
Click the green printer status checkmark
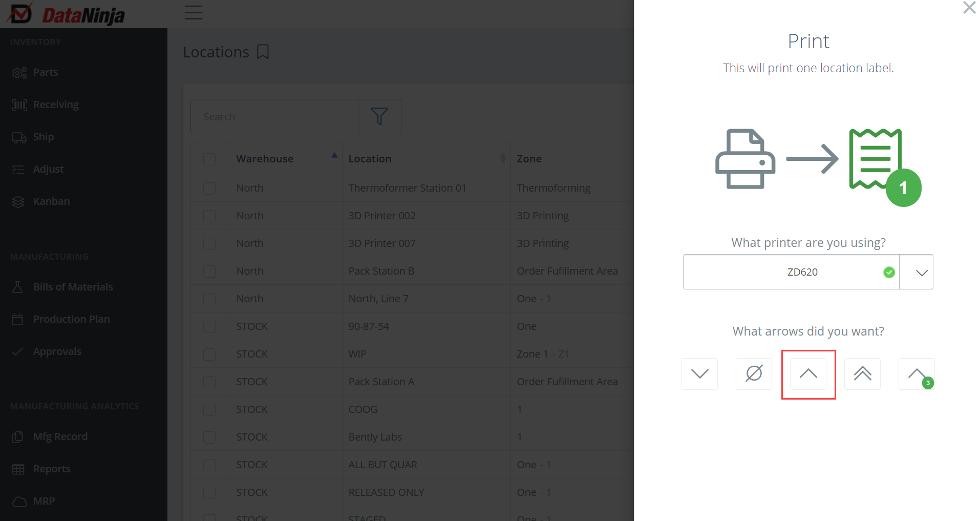[x=889, y=272]
